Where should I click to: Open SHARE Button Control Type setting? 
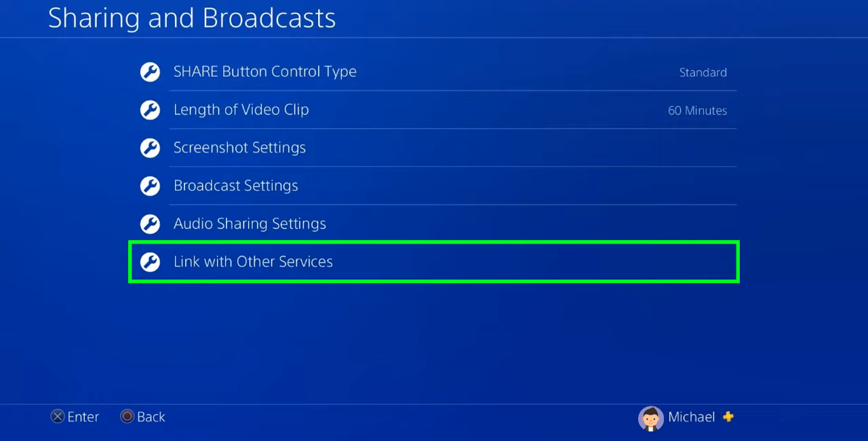[434, 72]
